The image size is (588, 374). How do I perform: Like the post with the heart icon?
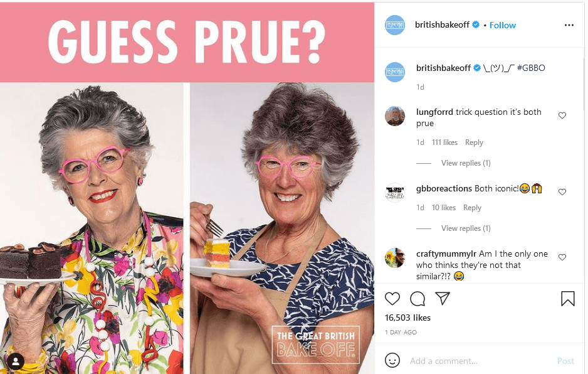(x=392, y=299)
